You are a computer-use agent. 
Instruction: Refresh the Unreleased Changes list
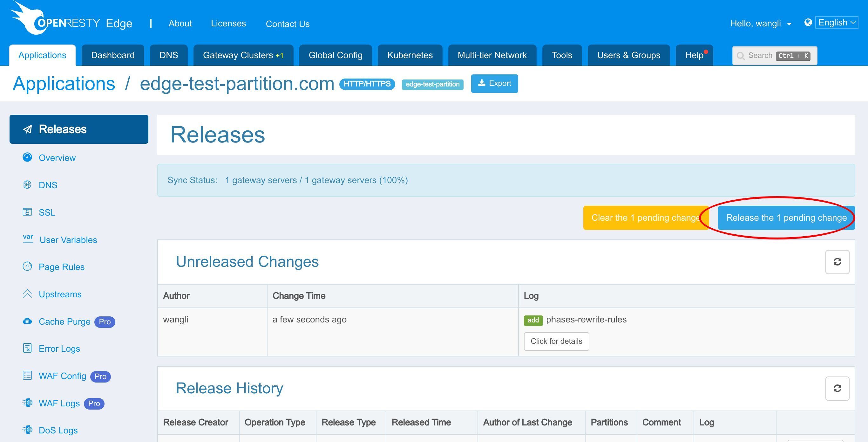pos(837,262)
